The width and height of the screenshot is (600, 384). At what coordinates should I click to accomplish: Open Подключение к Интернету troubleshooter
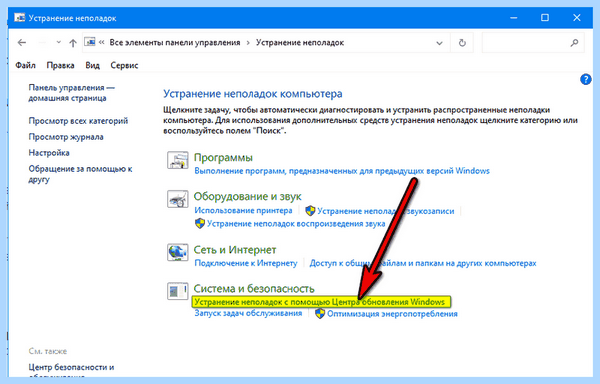coord(246,263)
